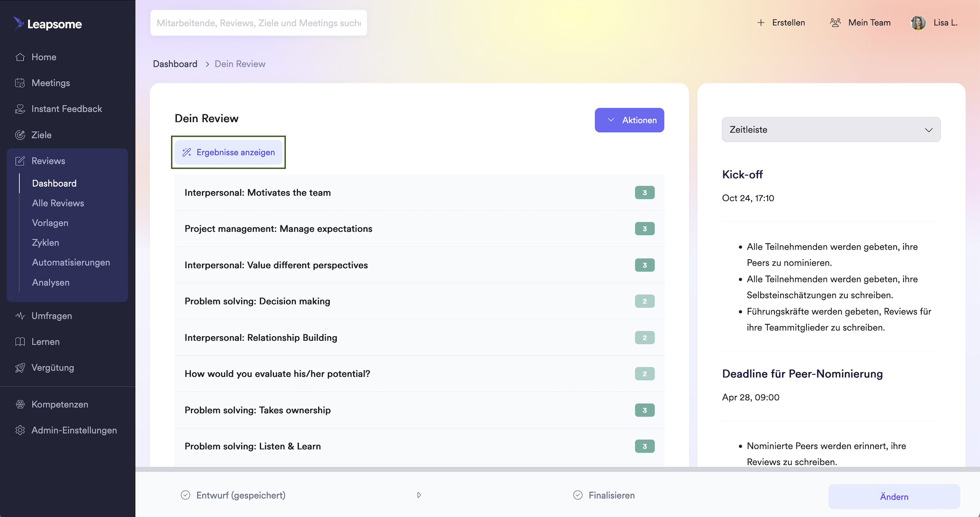Select the Reviews Dashboard submenu item

point(54,183)
